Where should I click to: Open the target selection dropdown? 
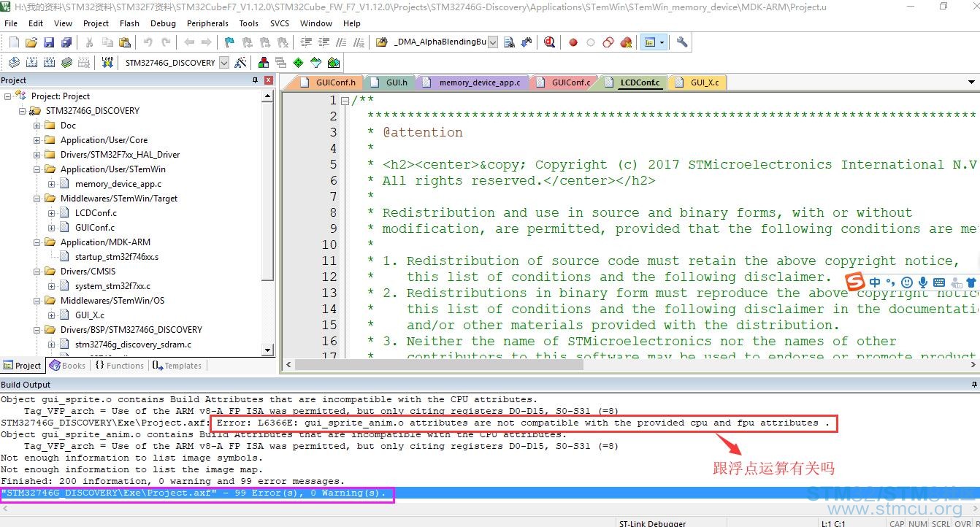[x=223, y=63]
